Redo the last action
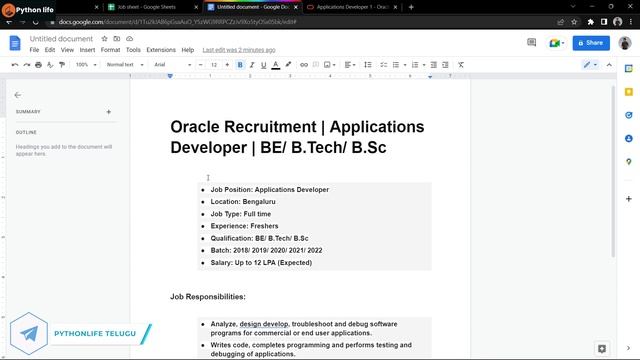Image resolution: width=640 pixels, height=360 pixels. (27, 65)
